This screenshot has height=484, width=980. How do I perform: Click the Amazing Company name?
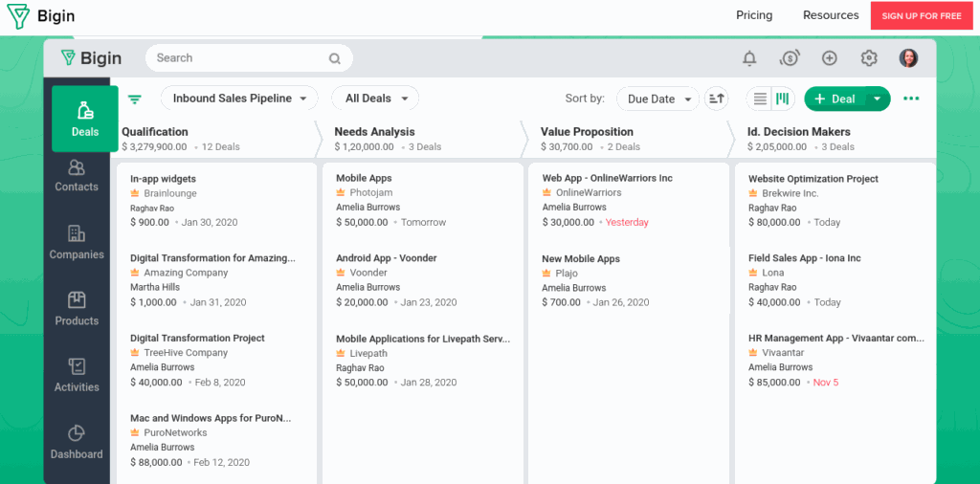click(186, 273)
